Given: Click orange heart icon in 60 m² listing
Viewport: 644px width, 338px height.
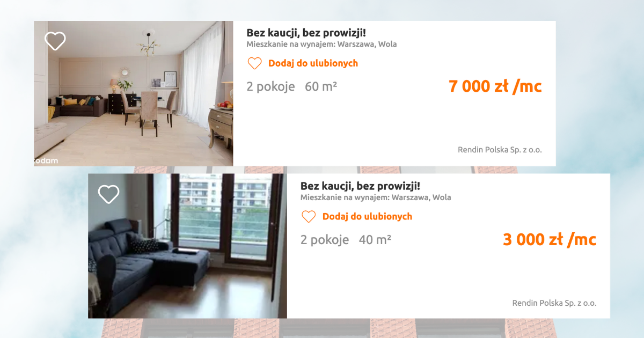Looking at the screenshot, I should [254, 63].
